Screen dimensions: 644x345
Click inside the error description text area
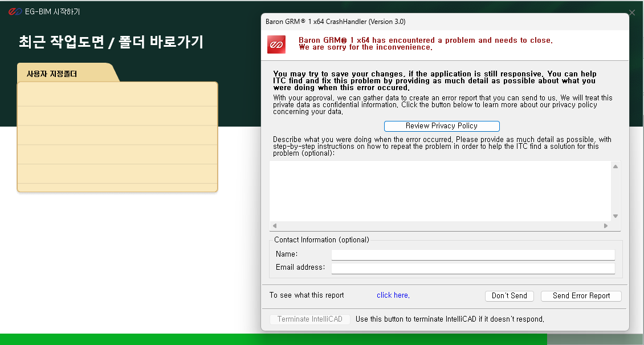441,191
